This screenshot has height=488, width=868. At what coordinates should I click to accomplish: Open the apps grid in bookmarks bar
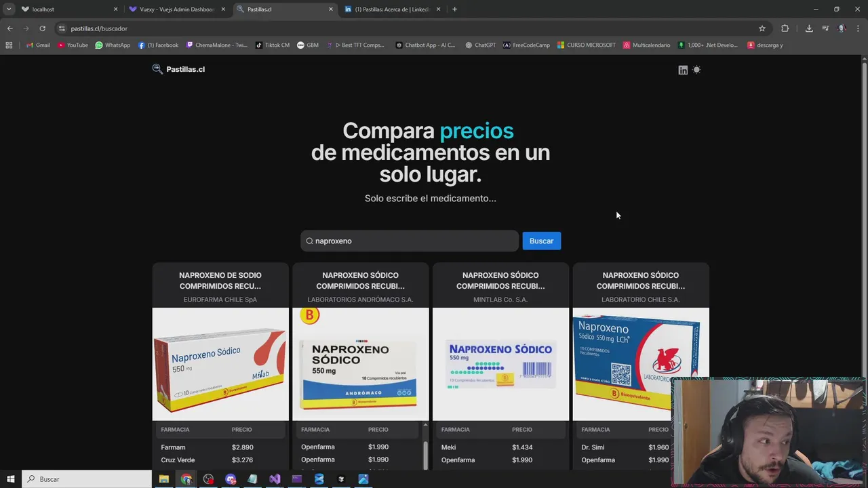click(9, 45)
